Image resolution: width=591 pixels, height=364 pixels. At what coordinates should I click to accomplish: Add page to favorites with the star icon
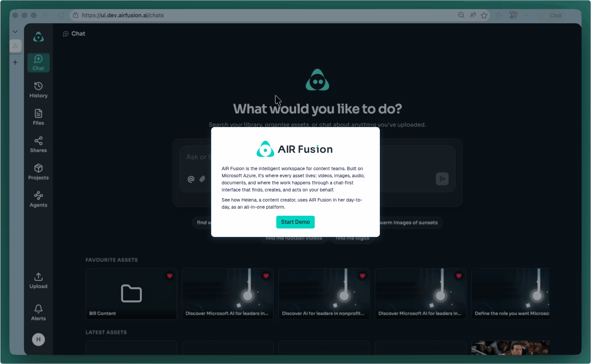point(484,15)
